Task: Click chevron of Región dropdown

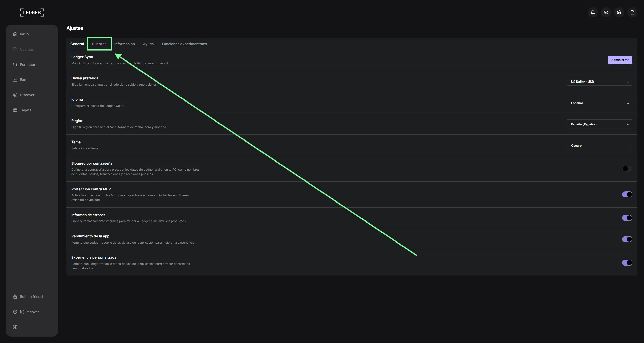Action: (628, 124)
